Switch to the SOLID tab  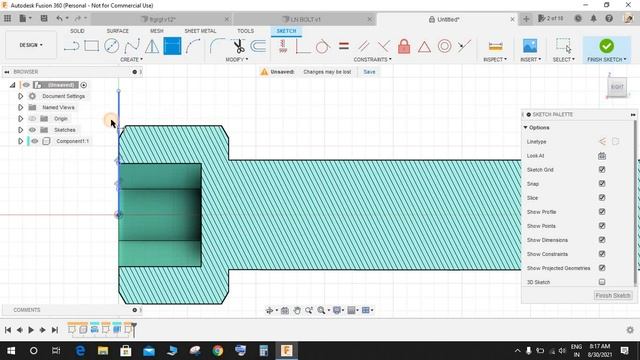77,31
